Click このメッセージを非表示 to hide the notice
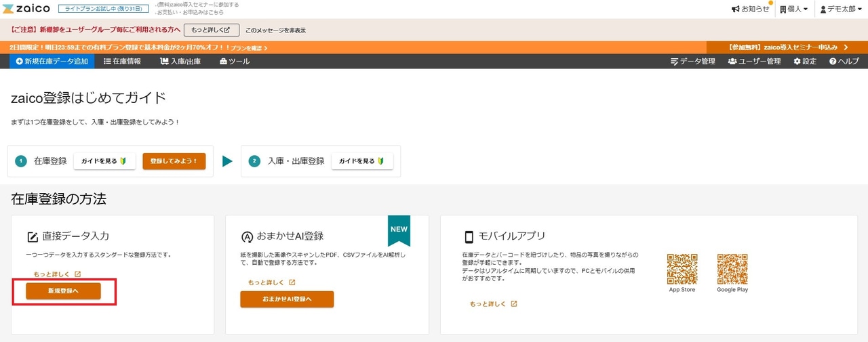 [275, 30]
